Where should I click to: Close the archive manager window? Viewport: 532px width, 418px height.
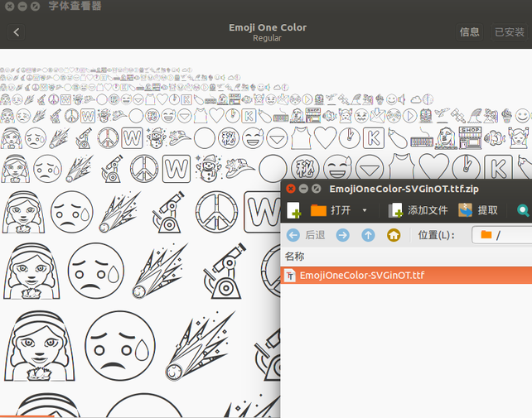click(x=291, y=189)
